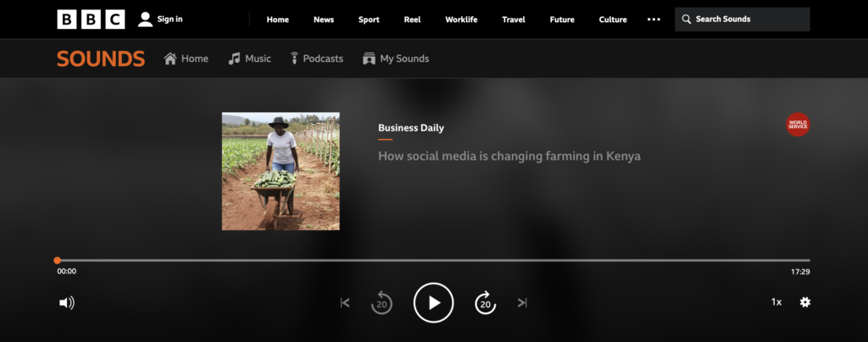Expand the more menu (three dots)
This screenshot has height=342, width=868.
coord(654,20)
